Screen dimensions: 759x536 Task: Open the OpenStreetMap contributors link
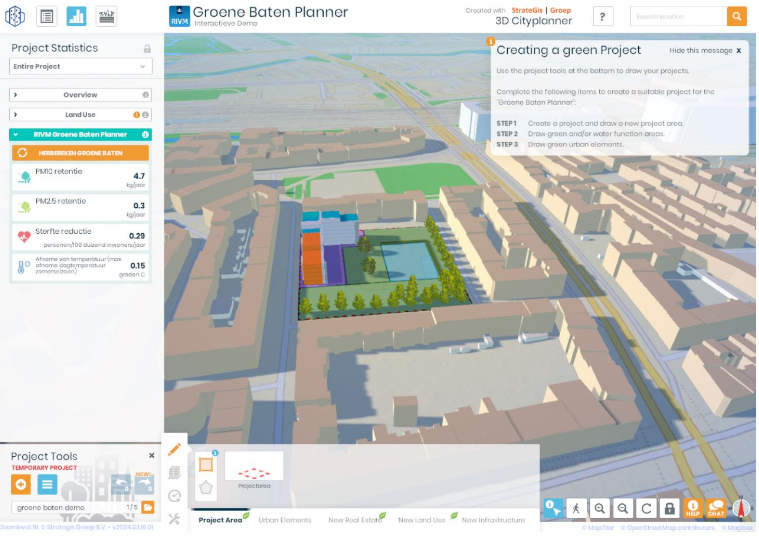click(668, 528)
